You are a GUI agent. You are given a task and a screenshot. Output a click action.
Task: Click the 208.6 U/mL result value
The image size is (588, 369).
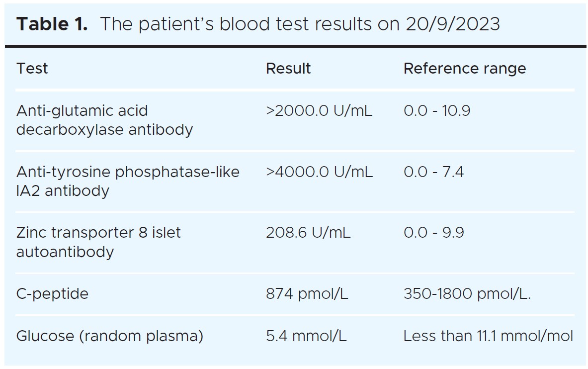click(x=308, y=232)
